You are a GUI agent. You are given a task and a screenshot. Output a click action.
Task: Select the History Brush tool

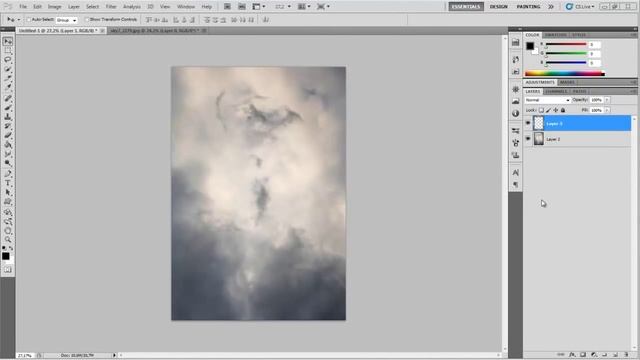tap(8, 127)
